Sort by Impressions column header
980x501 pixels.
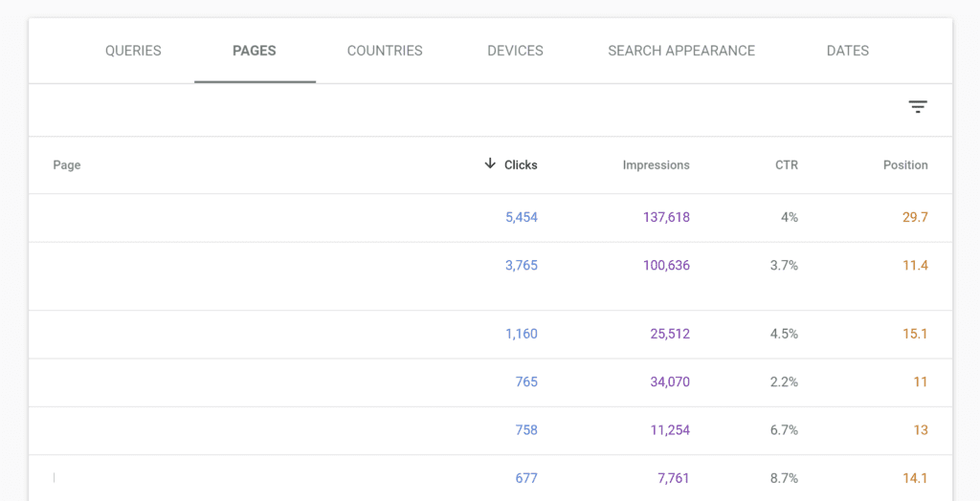[657, 164]
